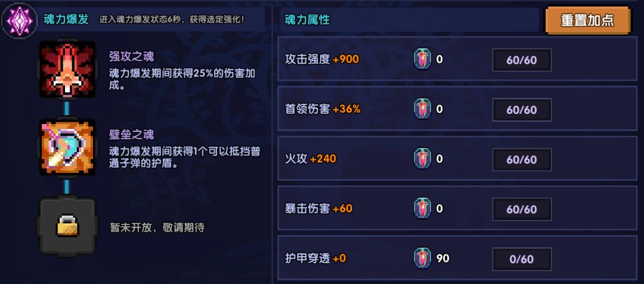Click the 60/60 box for 暴击伤害
Viewport: 644px width, 284px height.
tap(522, 209)
